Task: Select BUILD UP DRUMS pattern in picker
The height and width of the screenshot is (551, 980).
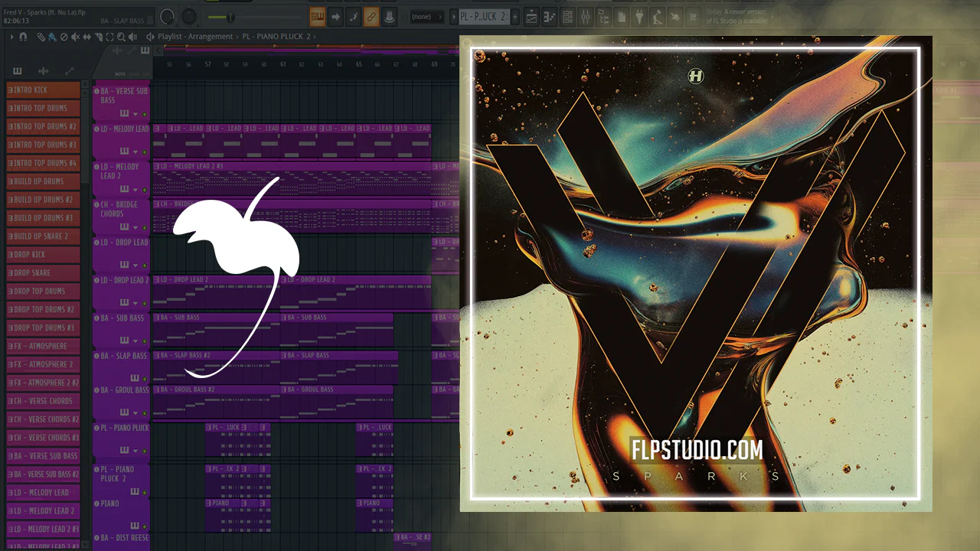Action: (x=43, y=181)
